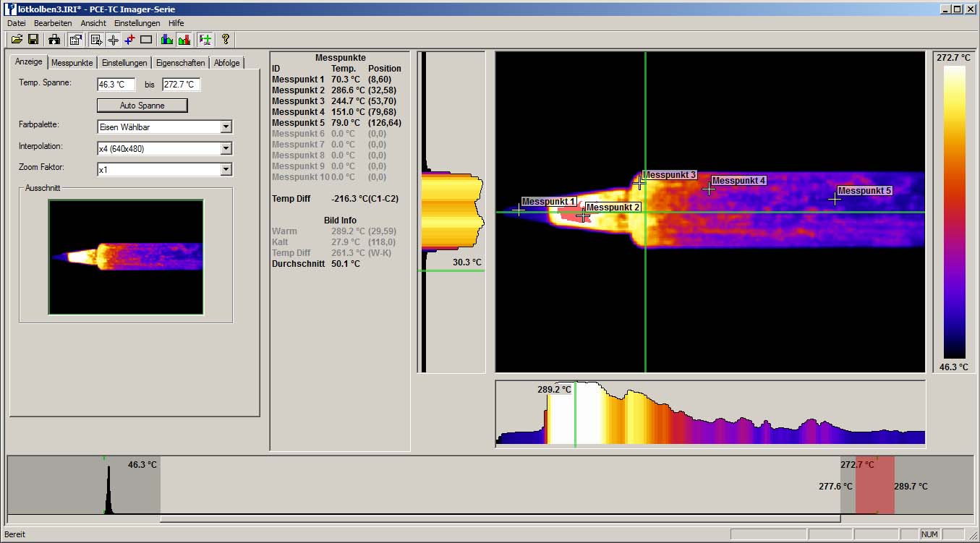Screen dimensions: 980x543
Task: Select the rectangle area tool icon
Action: pos(146,39)
